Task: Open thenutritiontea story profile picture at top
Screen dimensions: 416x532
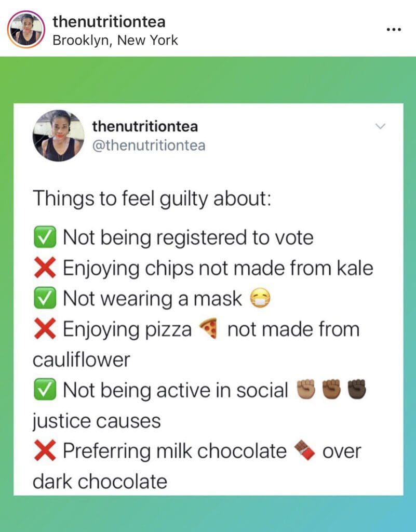Action: pos(26,30)
